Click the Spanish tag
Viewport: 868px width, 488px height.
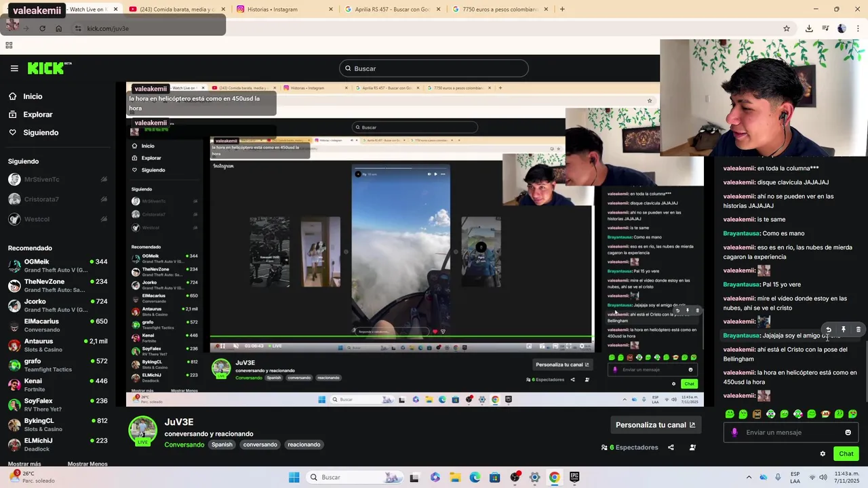pos(222,445)
